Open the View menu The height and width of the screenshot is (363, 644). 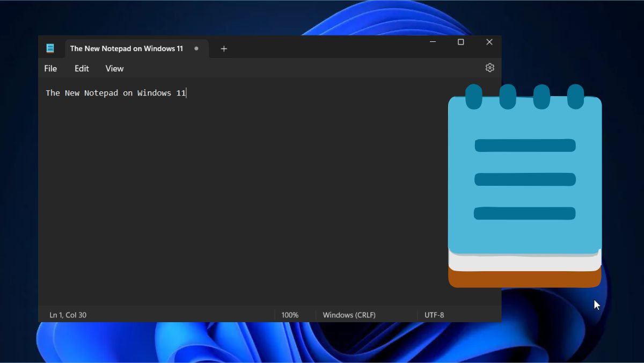pos(114,68)
